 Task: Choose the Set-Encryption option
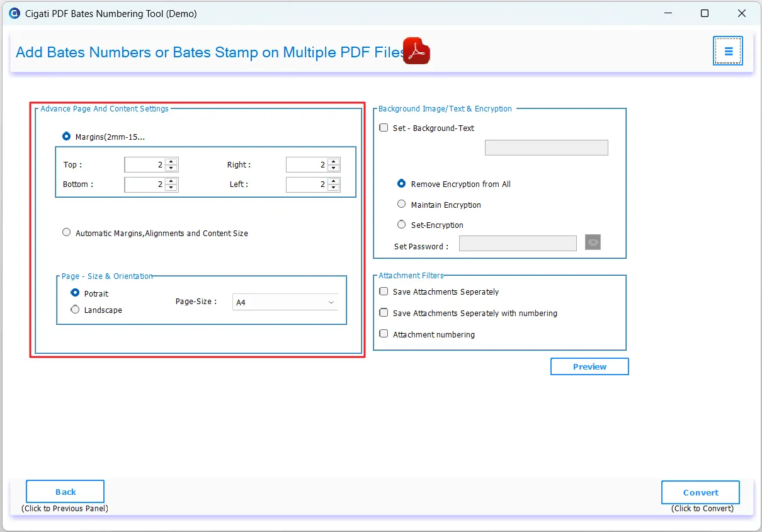(x=401, y=224)
